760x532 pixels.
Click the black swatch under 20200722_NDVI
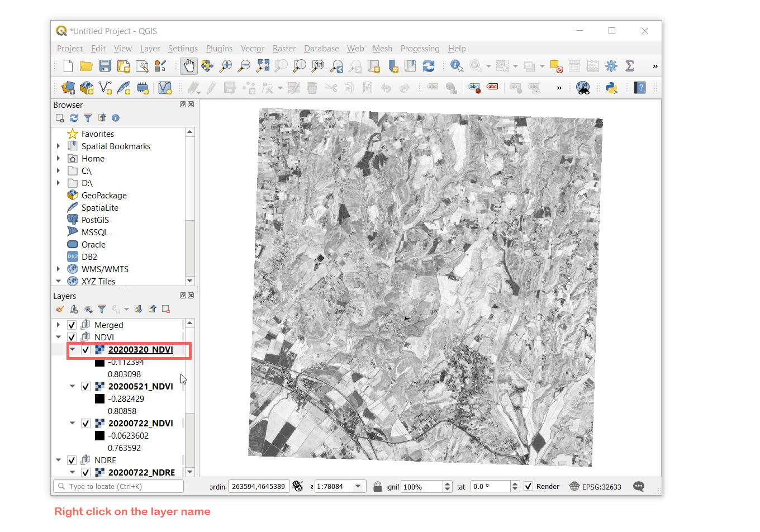click(x=99, y=436)
